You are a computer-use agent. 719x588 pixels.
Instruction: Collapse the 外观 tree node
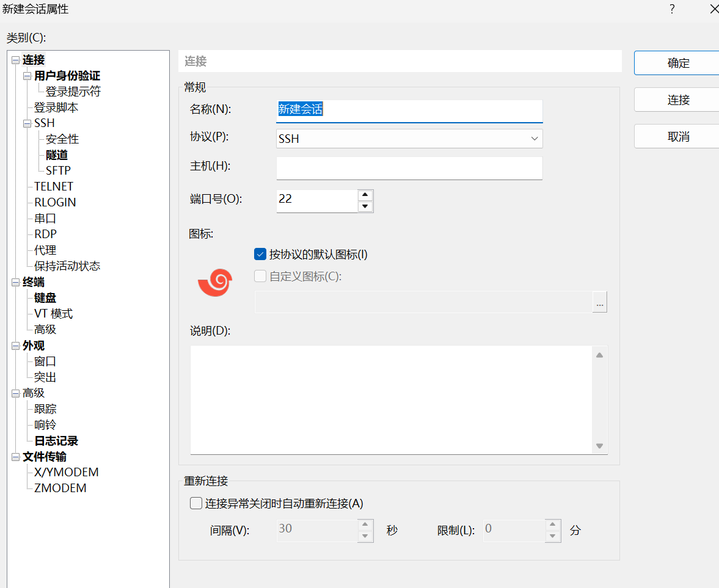(16, 346)
